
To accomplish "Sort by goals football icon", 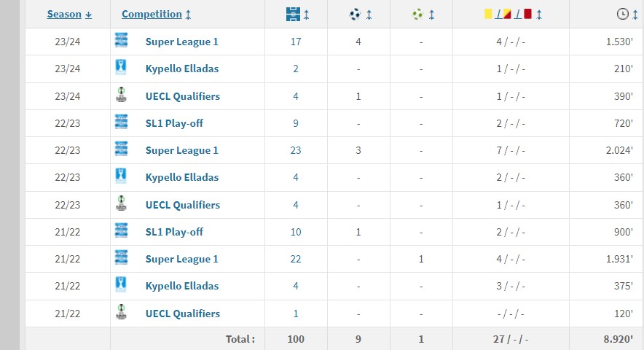I will coord(355,15).
